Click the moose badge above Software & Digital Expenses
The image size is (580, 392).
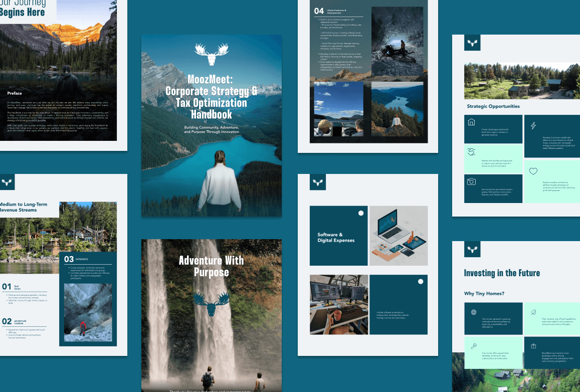[x=318, y=182]
